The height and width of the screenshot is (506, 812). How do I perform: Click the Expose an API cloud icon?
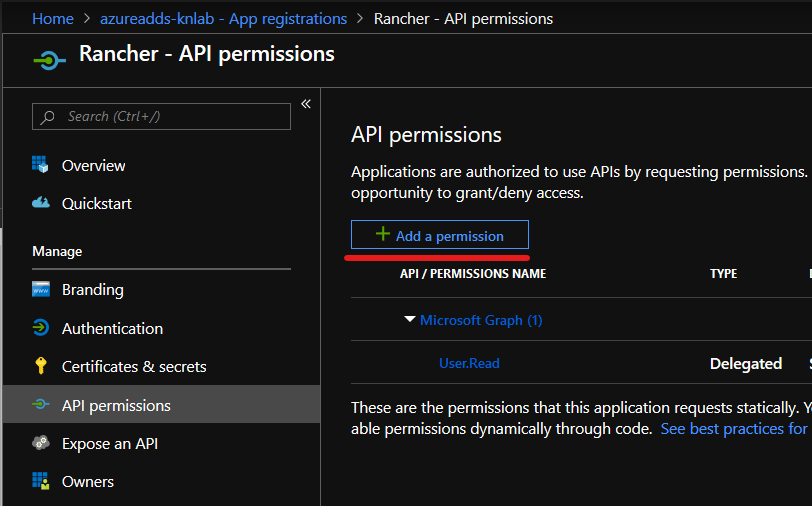click(40, 443)
